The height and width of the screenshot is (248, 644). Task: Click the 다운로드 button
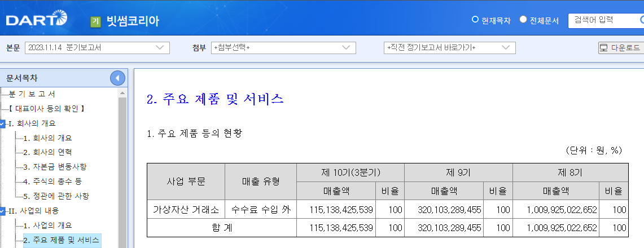click(x=621, y=48)
